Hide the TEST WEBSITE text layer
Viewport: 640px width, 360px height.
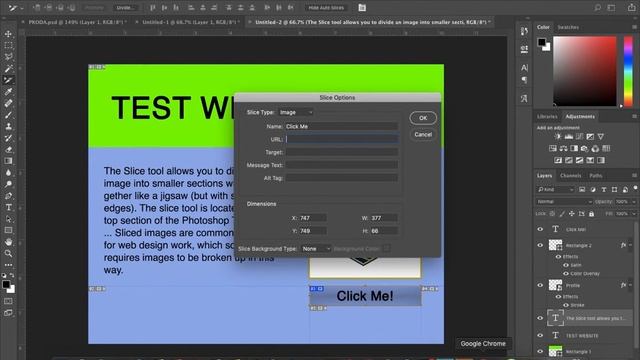coord(540,336)
